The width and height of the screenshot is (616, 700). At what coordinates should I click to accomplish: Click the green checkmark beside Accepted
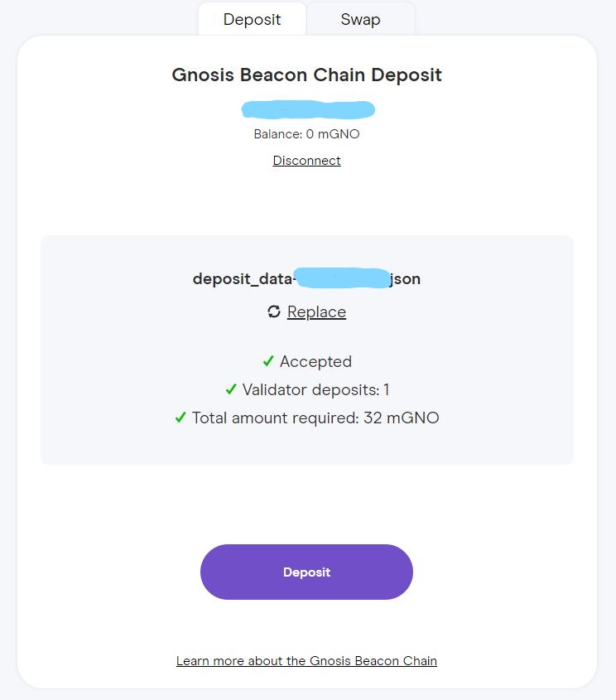(x=268, y=361)
